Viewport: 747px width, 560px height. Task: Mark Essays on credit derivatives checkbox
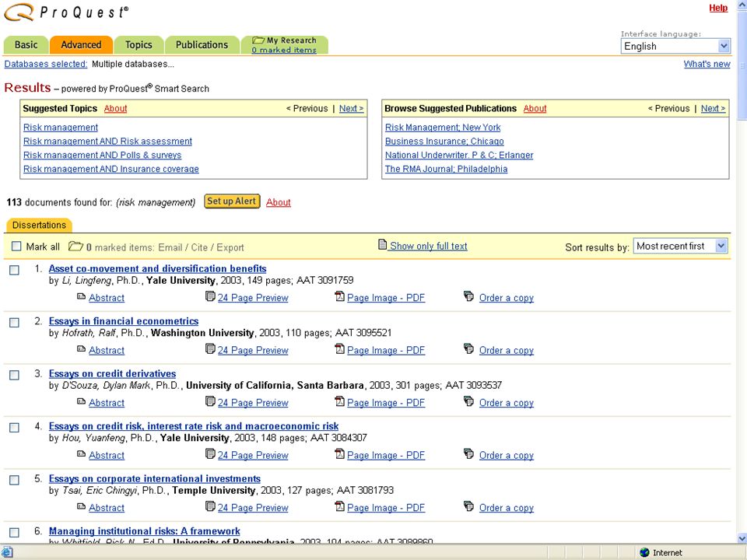pyautogui.click(x=14, y=375)
